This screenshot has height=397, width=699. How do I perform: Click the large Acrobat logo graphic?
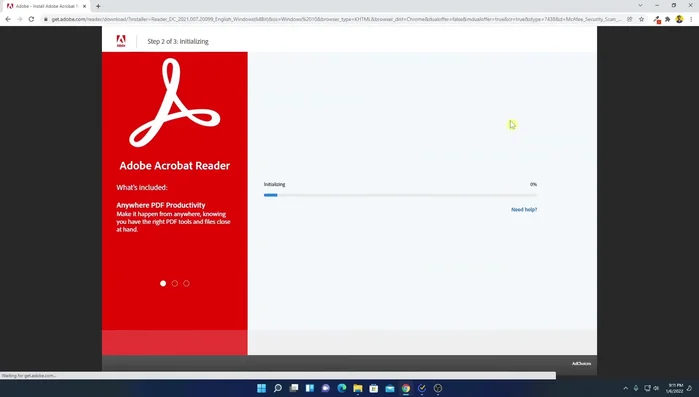tap(175, 102)
